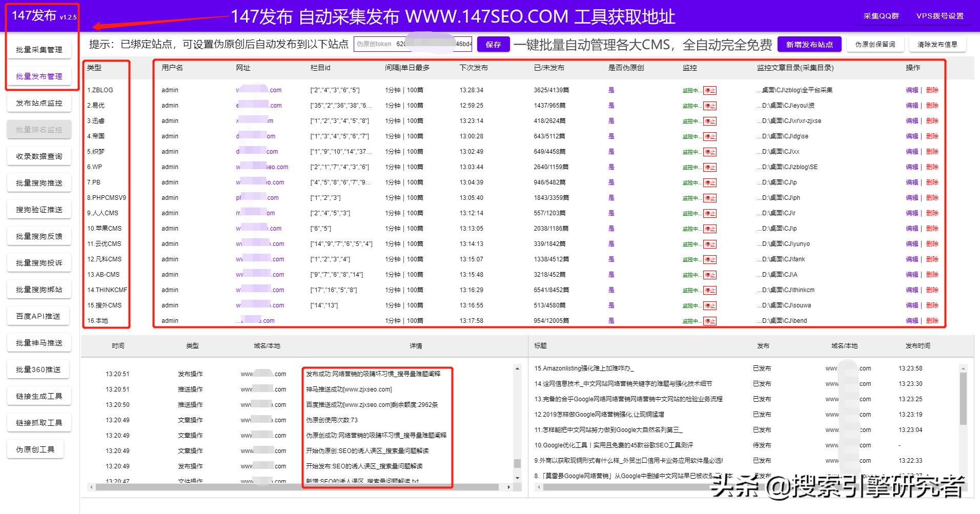Open the 链接抓取工具 panel

coord(39,422)
